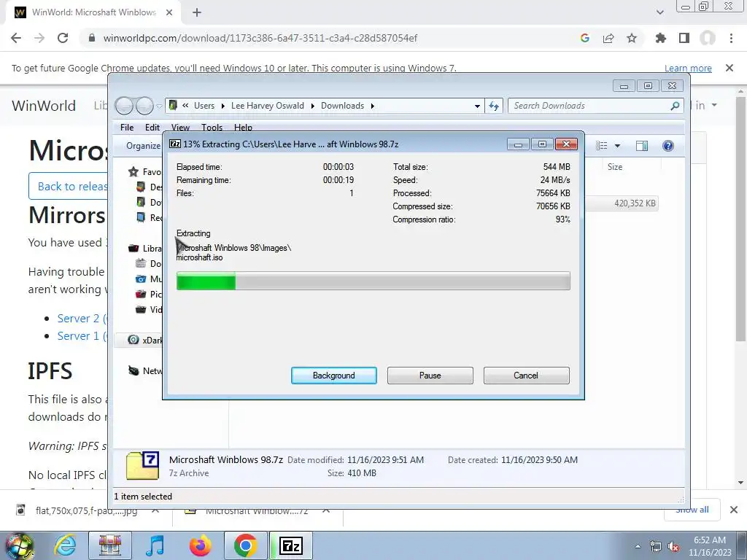Open Firefox from the taskbar
Screen dimensions: 747x560
click(200, 546)
